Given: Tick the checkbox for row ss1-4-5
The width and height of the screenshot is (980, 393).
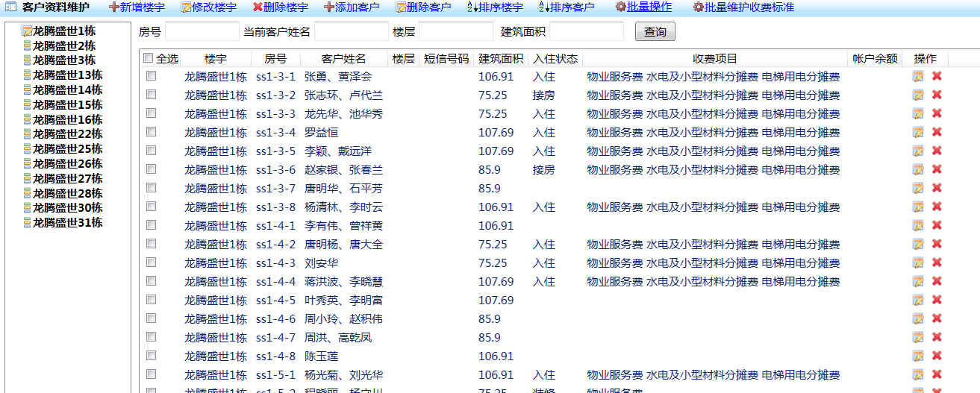Looking at the screenshot, I should 152,300.
